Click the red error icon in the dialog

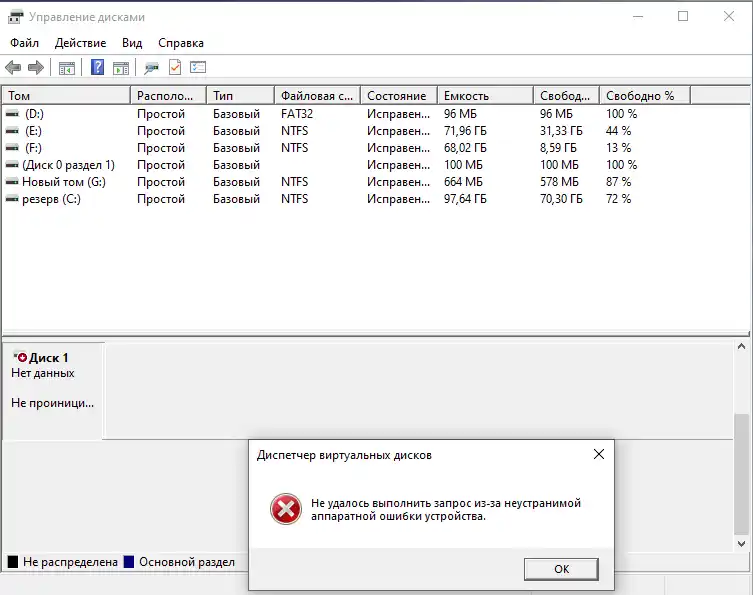(x=286, y=509)
